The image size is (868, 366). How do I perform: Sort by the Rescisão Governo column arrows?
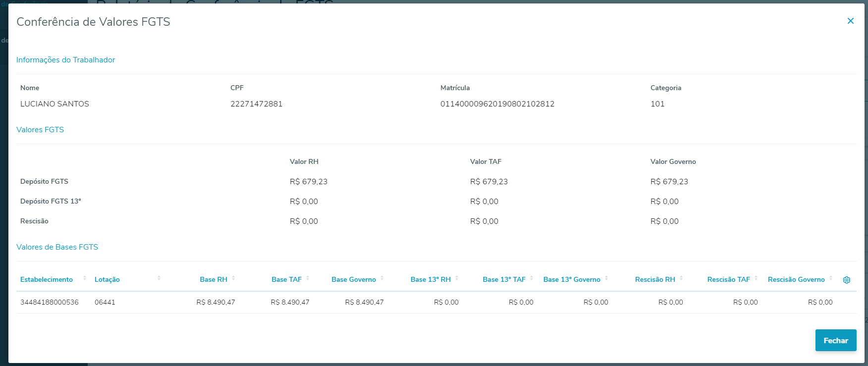(831, 278)
